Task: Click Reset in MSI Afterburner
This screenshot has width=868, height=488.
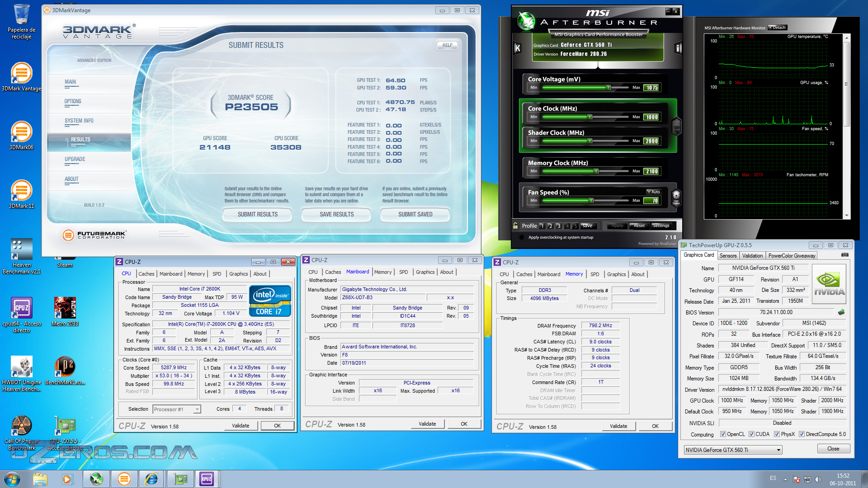Action: point(639,225)
